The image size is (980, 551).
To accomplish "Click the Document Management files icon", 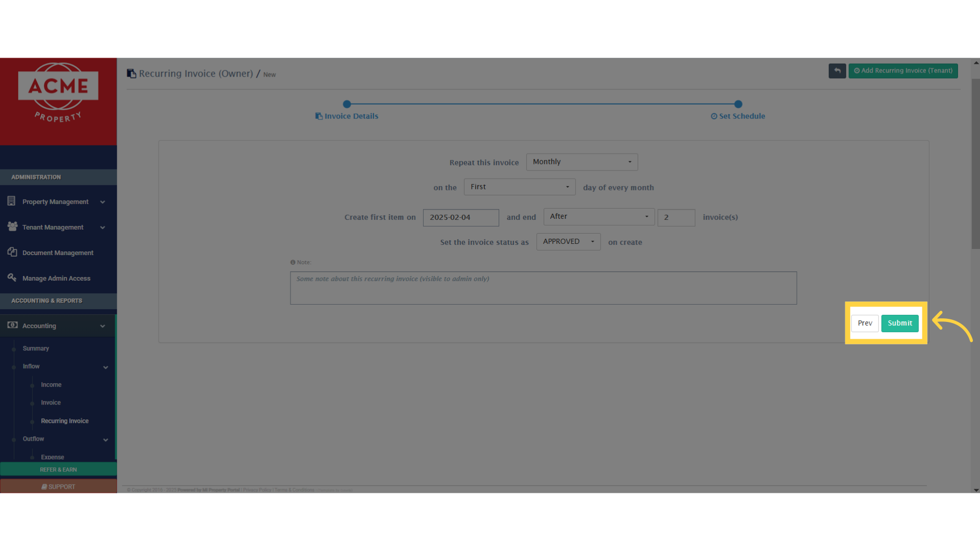I will (x=12, y=252).
